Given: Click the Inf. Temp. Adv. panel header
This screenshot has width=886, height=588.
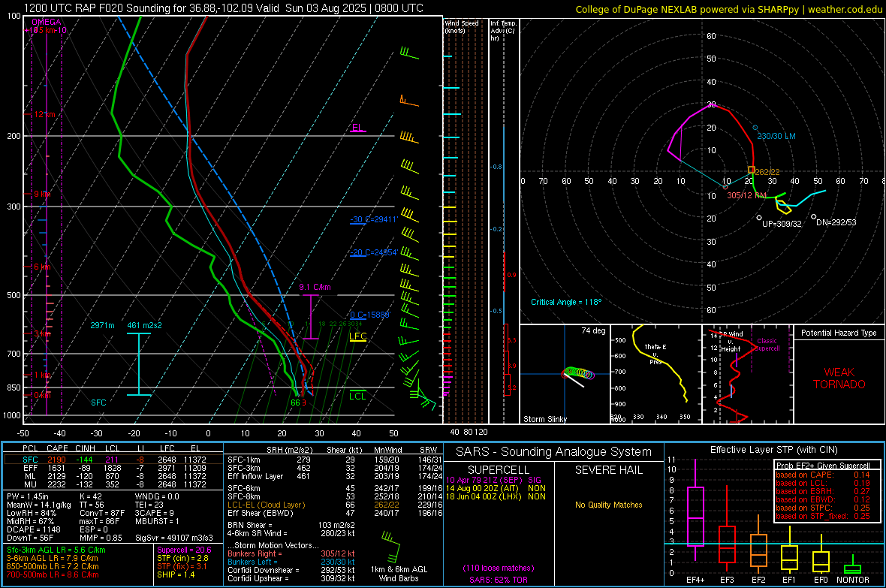Looking at the screenshot, I should tap(503, 31).
